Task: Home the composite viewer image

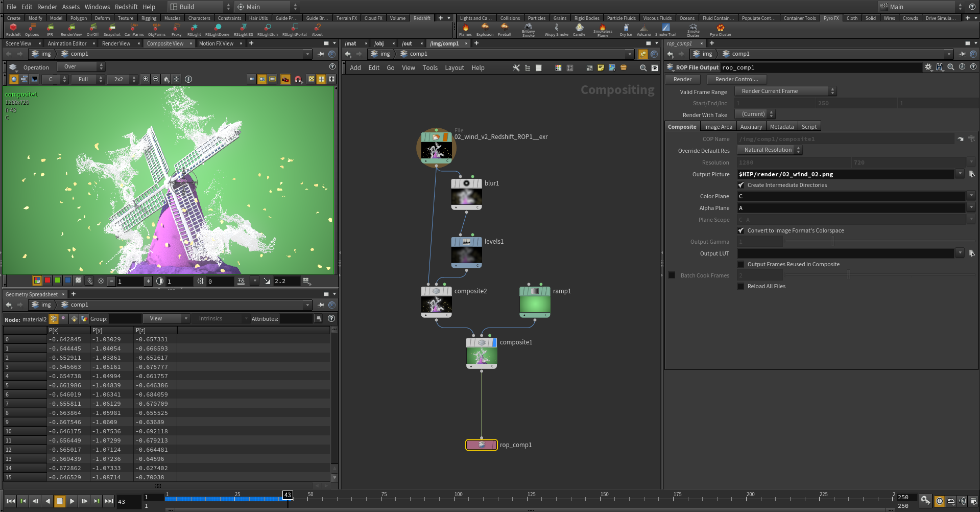Action: [x=166, y=79]
